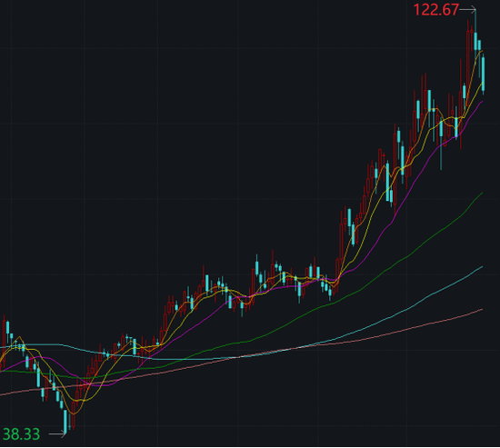This screenshot has width=500, height=448.
Task: Click the 38.33 low price label
Action: point(21,434)
